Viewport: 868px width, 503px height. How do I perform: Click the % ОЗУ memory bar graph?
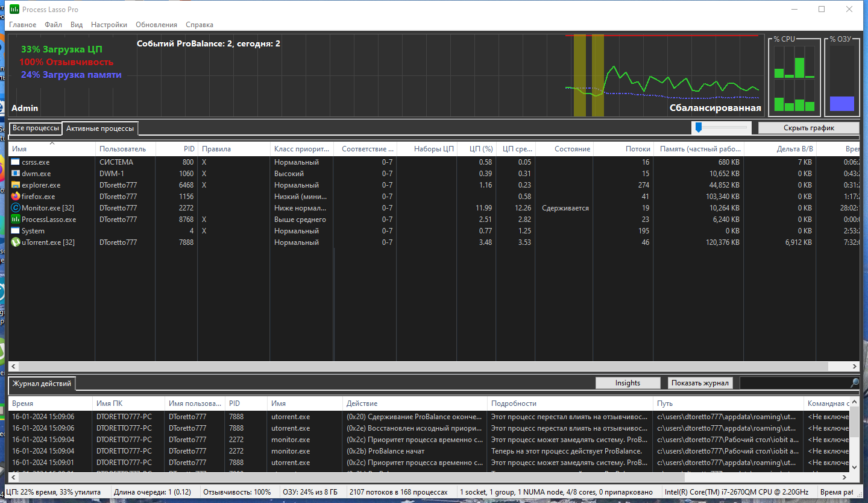[x=842, y=79]
